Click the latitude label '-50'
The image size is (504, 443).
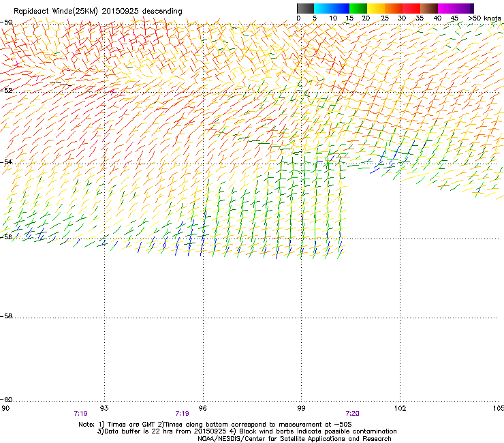(x=6, y=22)
